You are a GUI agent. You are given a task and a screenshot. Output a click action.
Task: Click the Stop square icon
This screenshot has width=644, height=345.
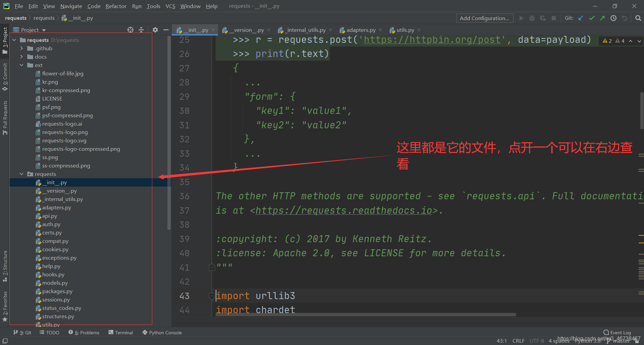554,18
